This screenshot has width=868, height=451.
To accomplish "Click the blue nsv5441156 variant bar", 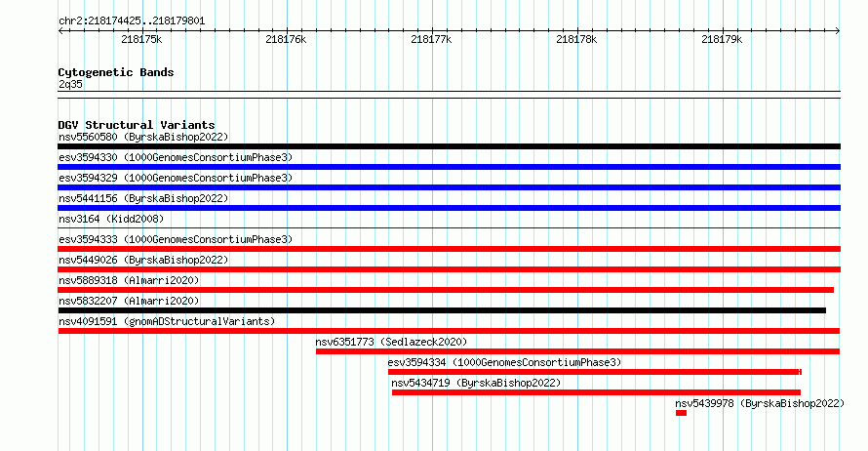I will click(449, 208).
